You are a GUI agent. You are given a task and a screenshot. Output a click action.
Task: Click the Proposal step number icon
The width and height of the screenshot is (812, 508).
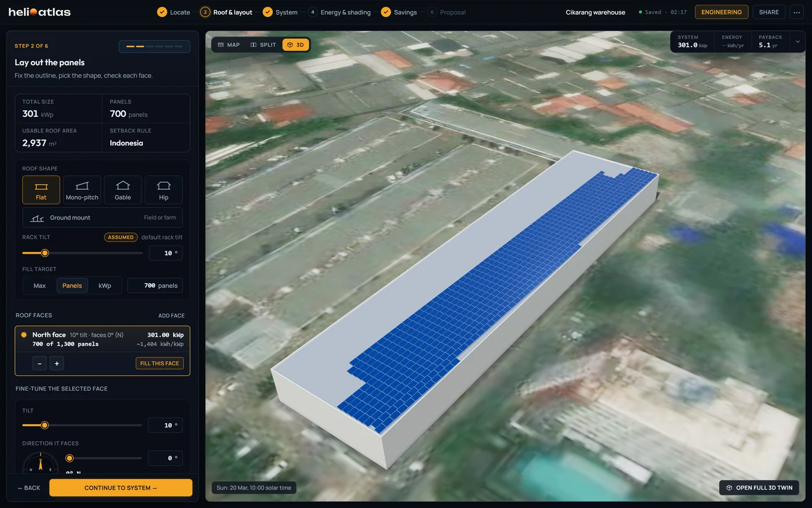pyautogui.click(x=432, y=12)
